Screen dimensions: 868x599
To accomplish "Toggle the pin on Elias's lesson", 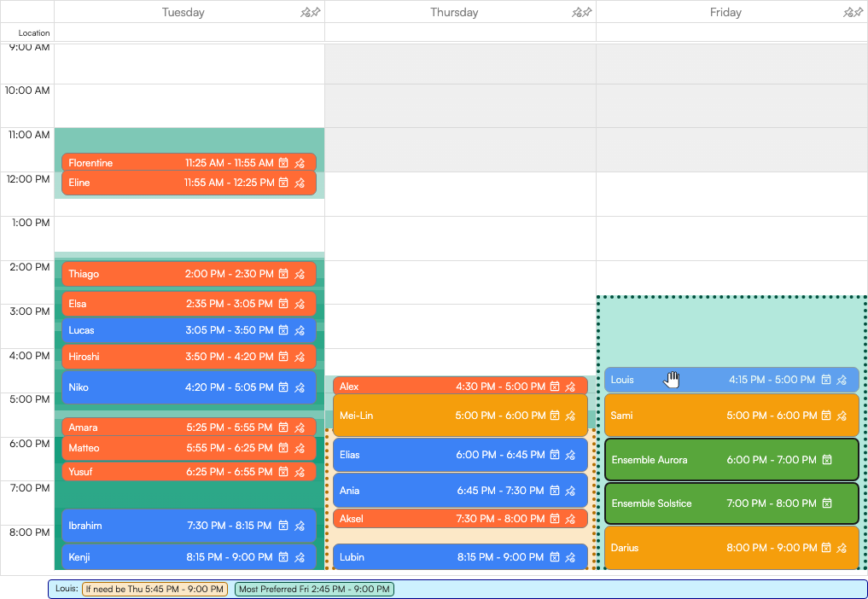I will (x=571, y=455).
